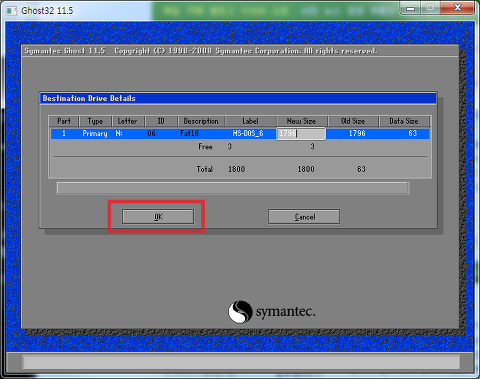Click drive letter N: cell
480x379 pixels.
click(119, 133)
